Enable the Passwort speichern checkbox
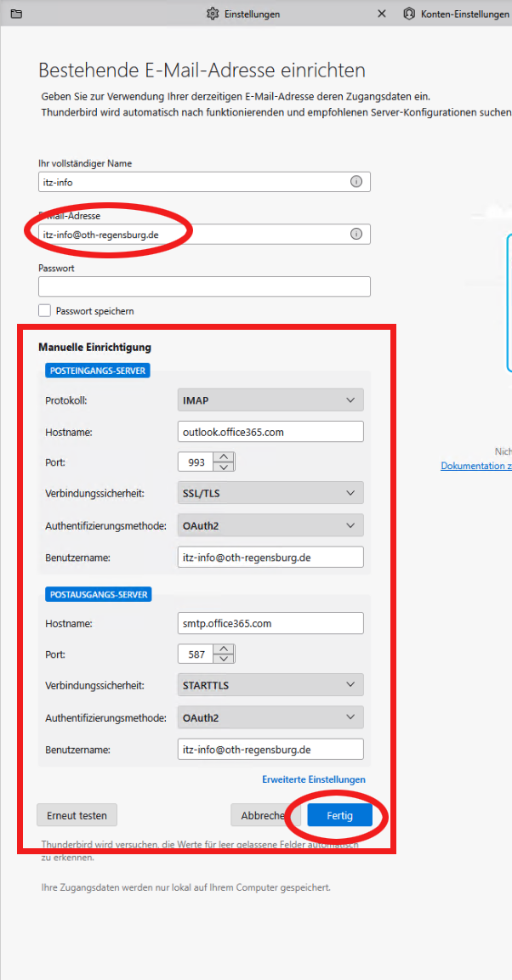The width and height of the screenshot is (512, 980). coord(45,311)
